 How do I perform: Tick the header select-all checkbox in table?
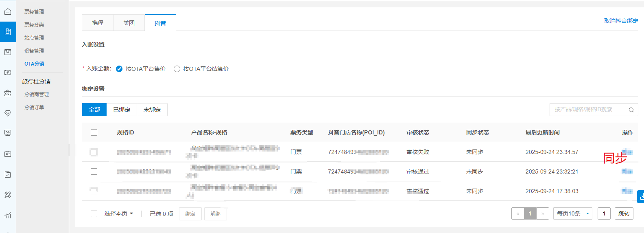point(94,132)
